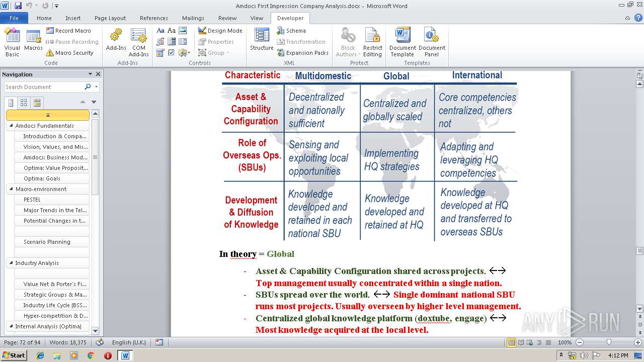Open Macro Security settings
Image resolution: width=644 pixels, height=362 pixels.
click(x=69, y=53)
